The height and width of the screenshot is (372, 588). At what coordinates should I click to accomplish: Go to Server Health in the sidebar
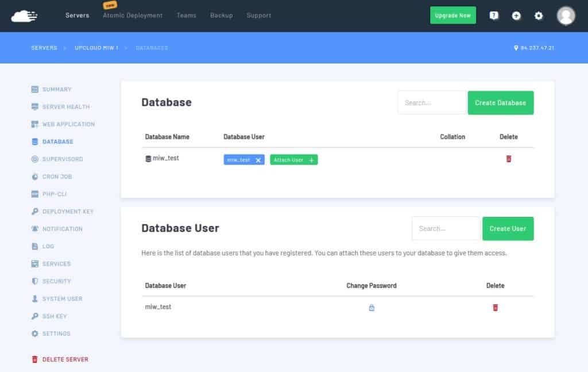click(66, 106)
